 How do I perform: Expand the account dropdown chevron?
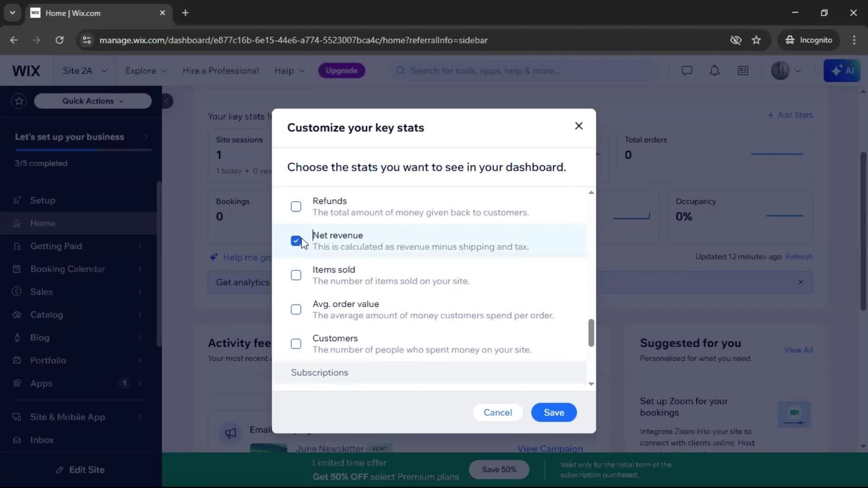coord(798,71)
